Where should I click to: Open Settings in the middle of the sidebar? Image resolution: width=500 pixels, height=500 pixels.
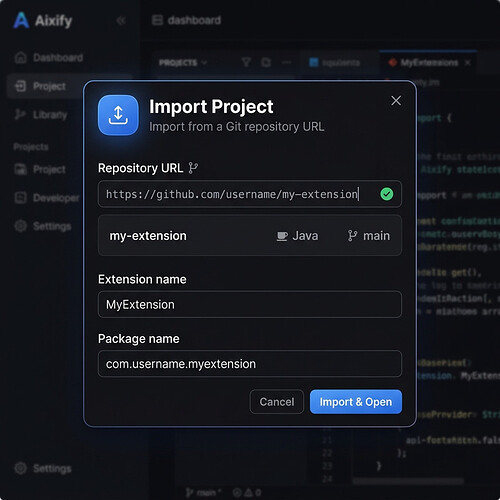(x=43, y=226)
